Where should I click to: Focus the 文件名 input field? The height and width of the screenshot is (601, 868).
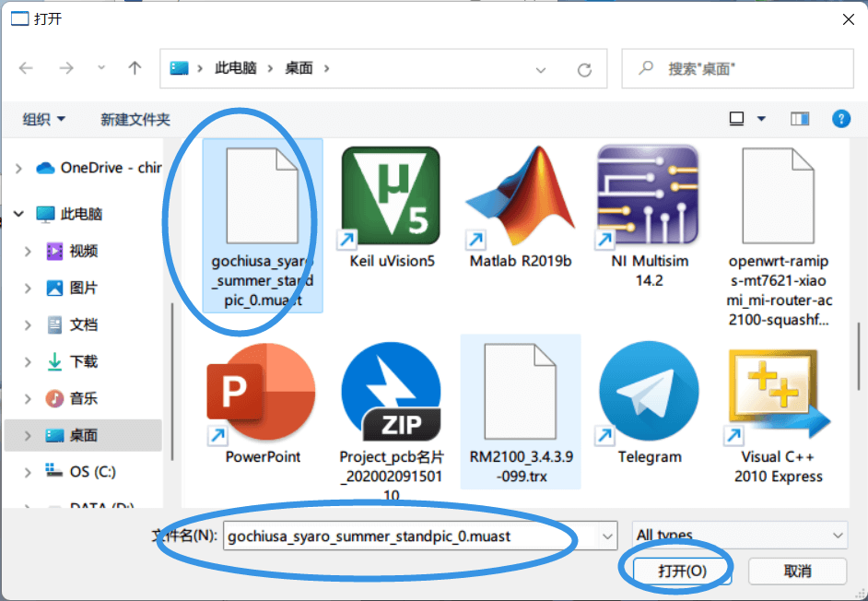point(411,536)
